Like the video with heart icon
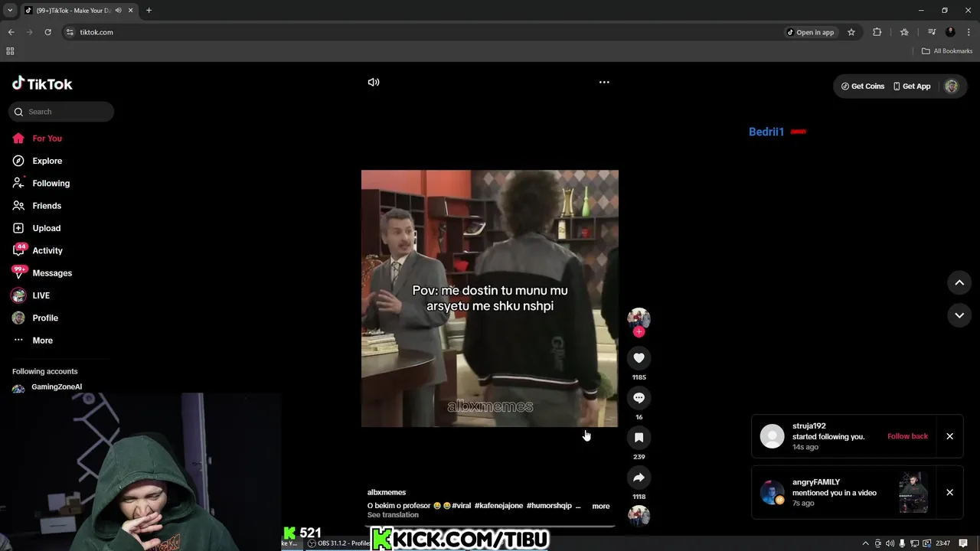The width and height of the screenshot is (980, 551). [639, 357]
